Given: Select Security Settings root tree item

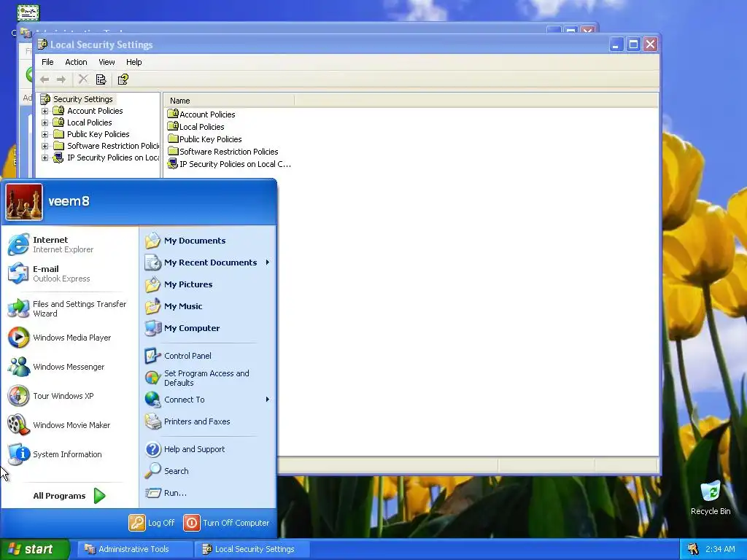Looking at the screenshot, I should (x=83, y=99).
